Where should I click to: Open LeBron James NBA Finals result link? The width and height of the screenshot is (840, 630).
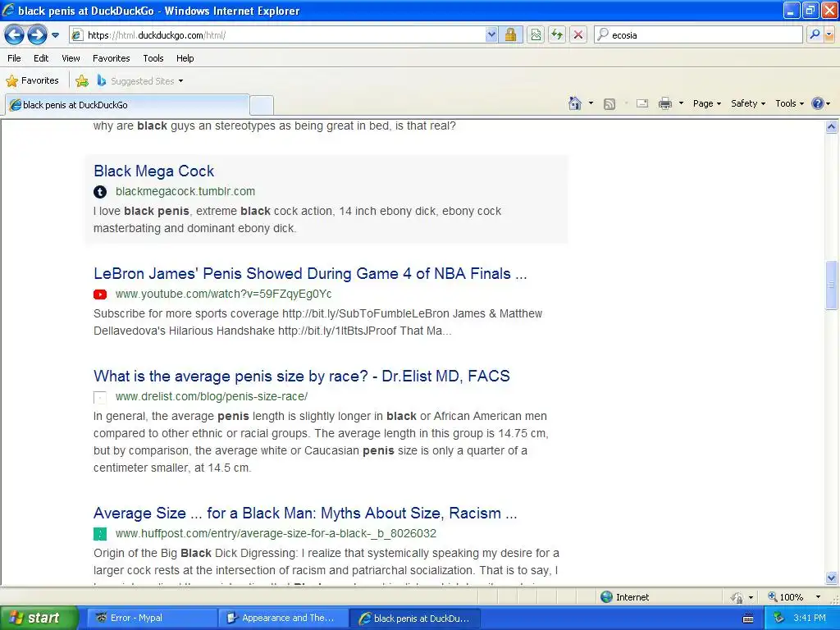(310, 274)
